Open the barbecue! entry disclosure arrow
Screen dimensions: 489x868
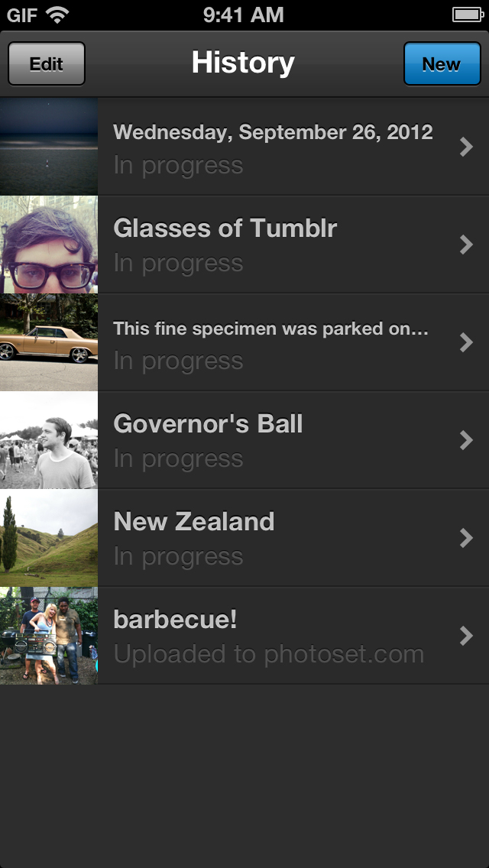[466, 636]
